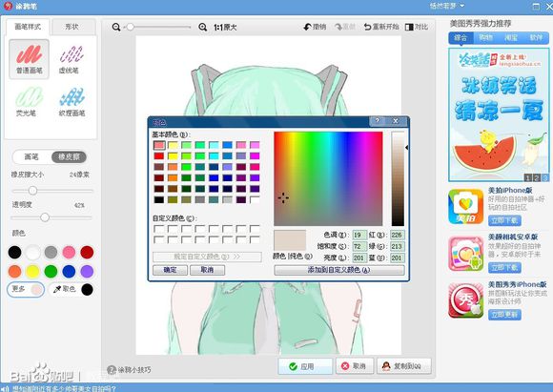The height and width of the screenshot is (392, 553).
Task: Click the redo (重做) arrow
Action: coord(344,27)
